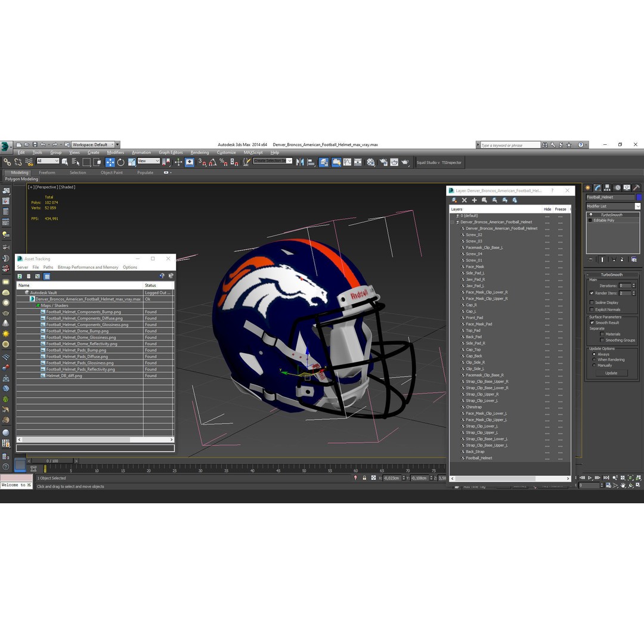Toggle Smooth Result checkbox
Screen dimensions: 644x644
click(592, 323)
